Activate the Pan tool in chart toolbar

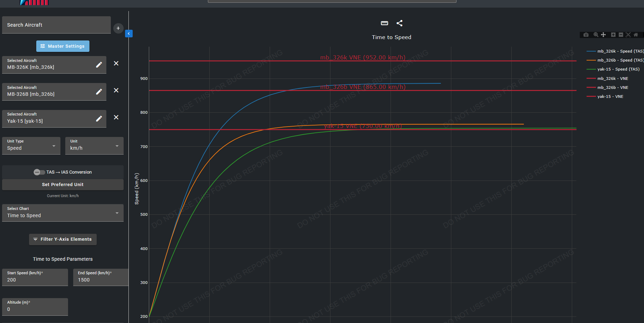tap(603, 35)
